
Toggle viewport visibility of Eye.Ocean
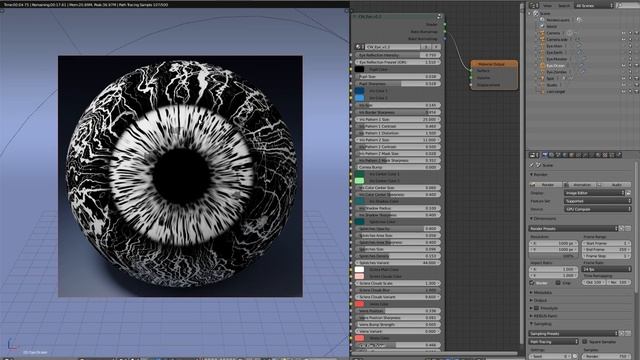point(623,65)
